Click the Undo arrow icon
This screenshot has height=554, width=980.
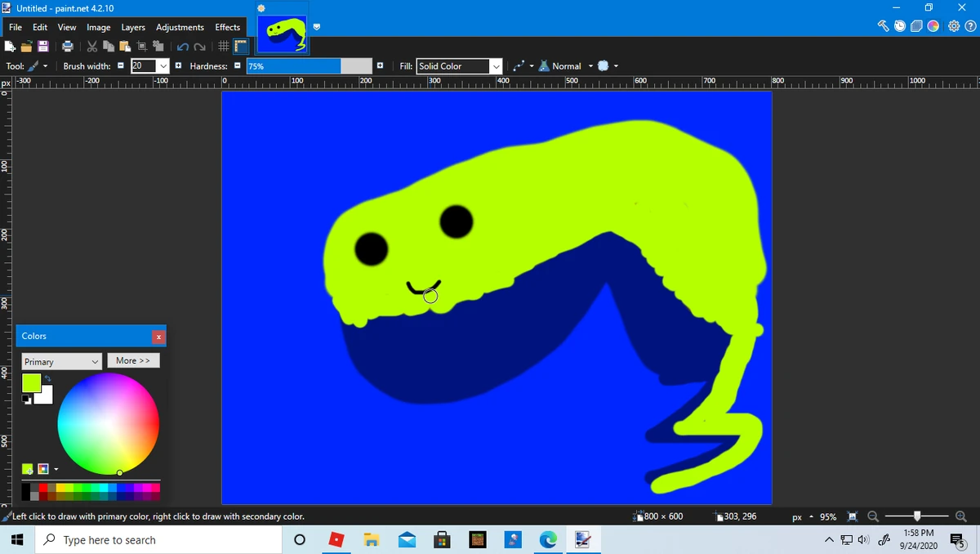tap(183, 47)
